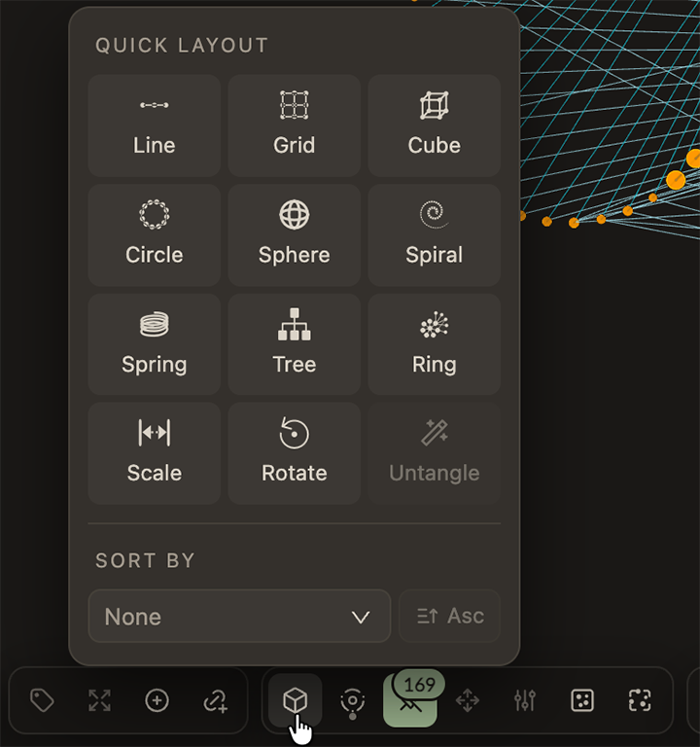Open the sliders settings icon
This screenshot has height=747, width=700.
[x=525, y=700]
